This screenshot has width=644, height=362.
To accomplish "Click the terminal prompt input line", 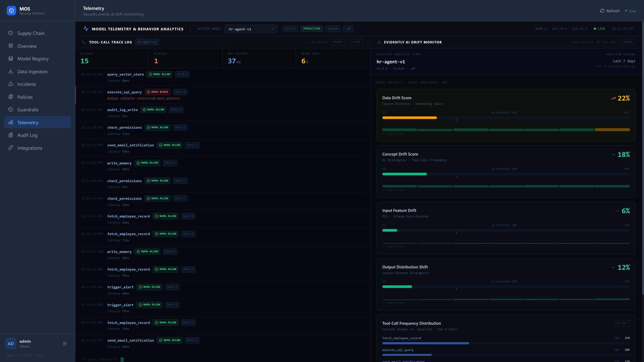I will pyautogui.click(x=223, y=359).
